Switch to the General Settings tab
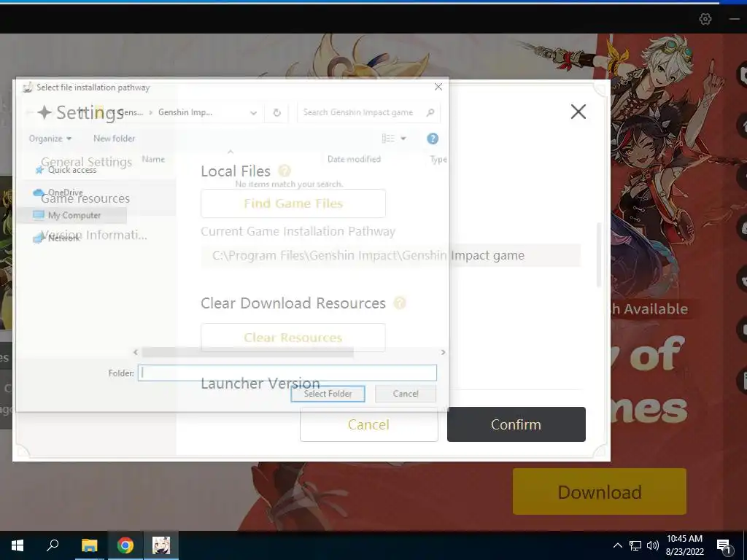Screen dimensions: 747x560 tap(86, 162)
